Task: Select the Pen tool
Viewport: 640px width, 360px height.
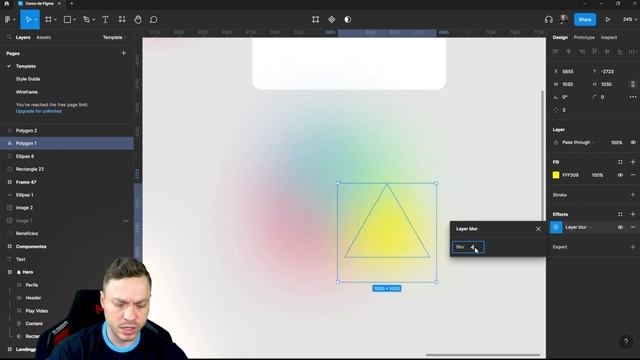Action: [x=86, y=20]
